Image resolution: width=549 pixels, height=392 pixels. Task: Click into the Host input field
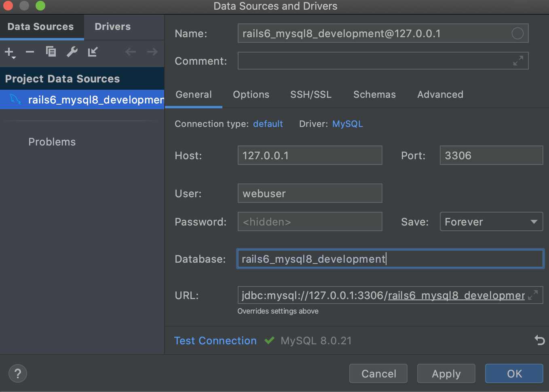pyautogui.click(x=310, y=156)
